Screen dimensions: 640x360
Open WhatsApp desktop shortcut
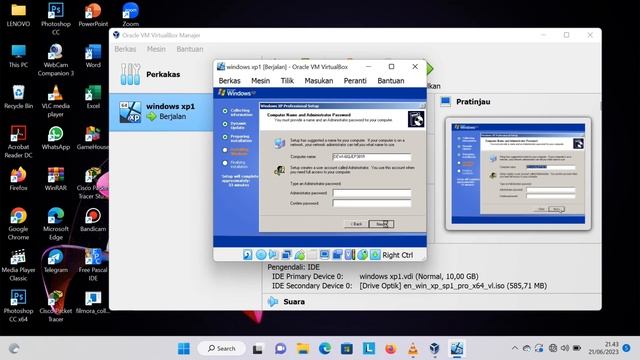point(56,138)
